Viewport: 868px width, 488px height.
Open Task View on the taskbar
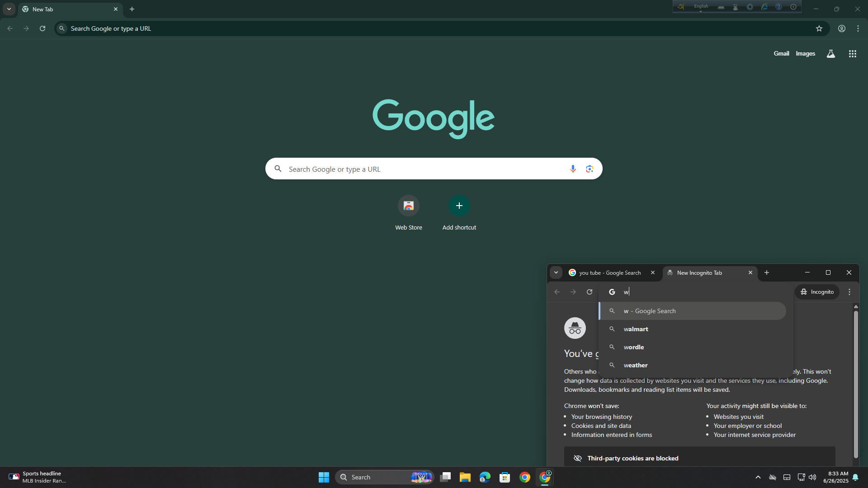coord(445,477)
